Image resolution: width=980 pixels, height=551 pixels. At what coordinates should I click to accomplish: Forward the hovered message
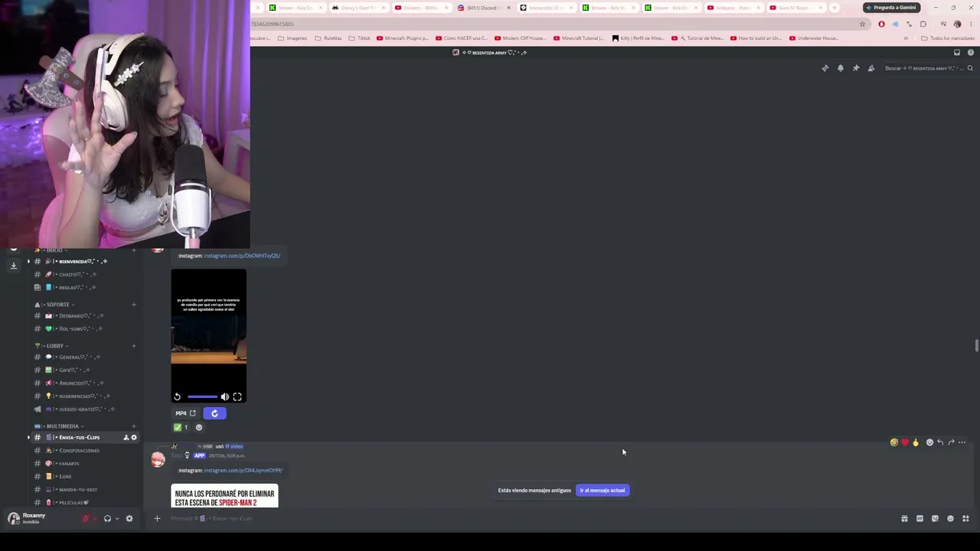pyautogui.click(x=951, y=442)
